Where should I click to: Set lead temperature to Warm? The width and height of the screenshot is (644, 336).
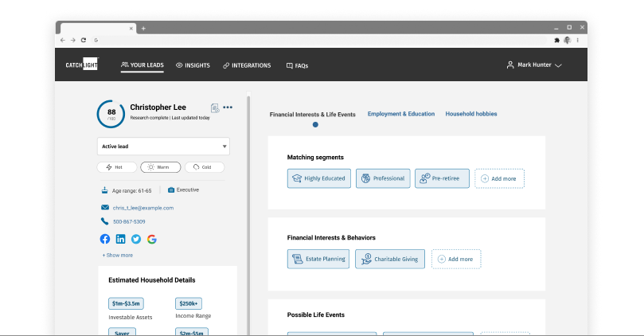coord(160,167)
